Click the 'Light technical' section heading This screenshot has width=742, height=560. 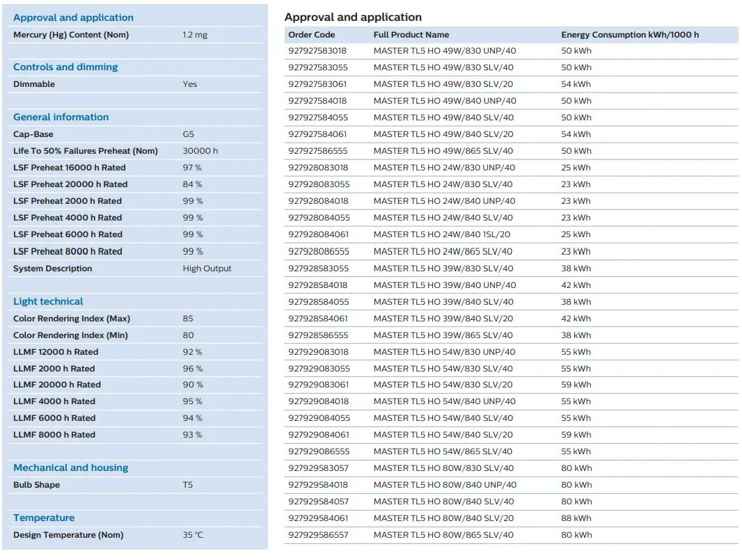coord(48,301)
